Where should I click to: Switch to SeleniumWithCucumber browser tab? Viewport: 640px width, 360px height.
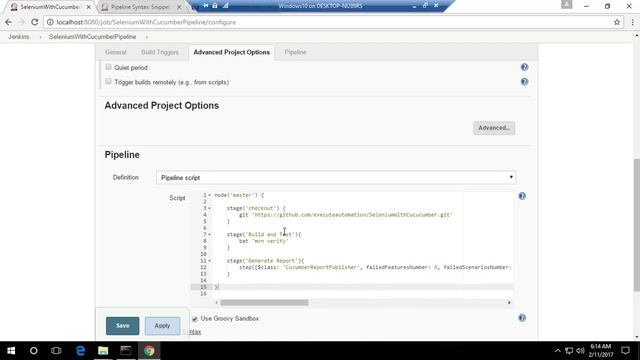click(50, 7)
